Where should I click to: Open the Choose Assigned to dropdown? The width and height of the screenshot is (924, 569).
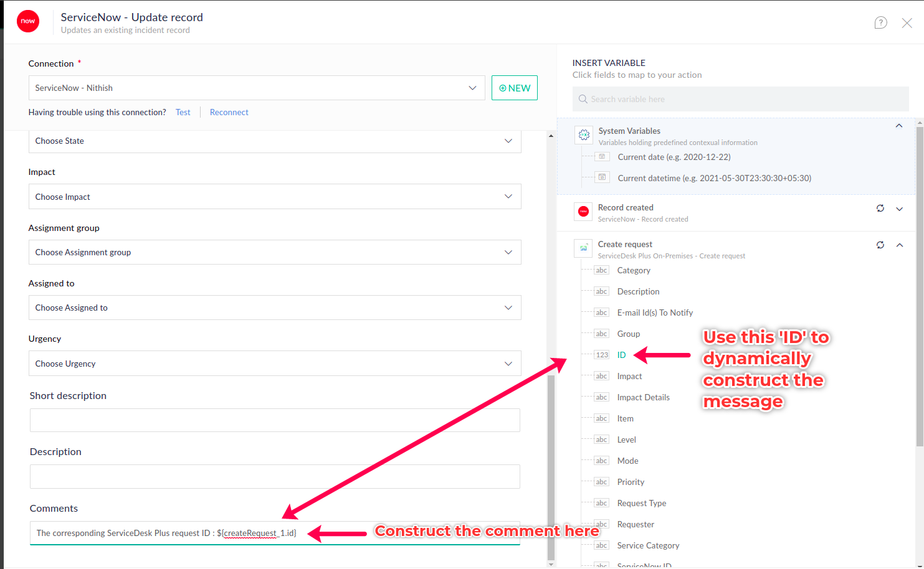[275, 308]
